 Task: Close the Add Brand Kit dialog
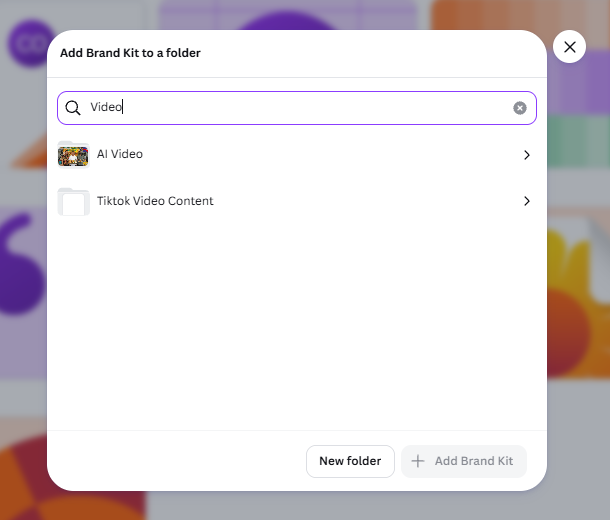tap(569, 47)
